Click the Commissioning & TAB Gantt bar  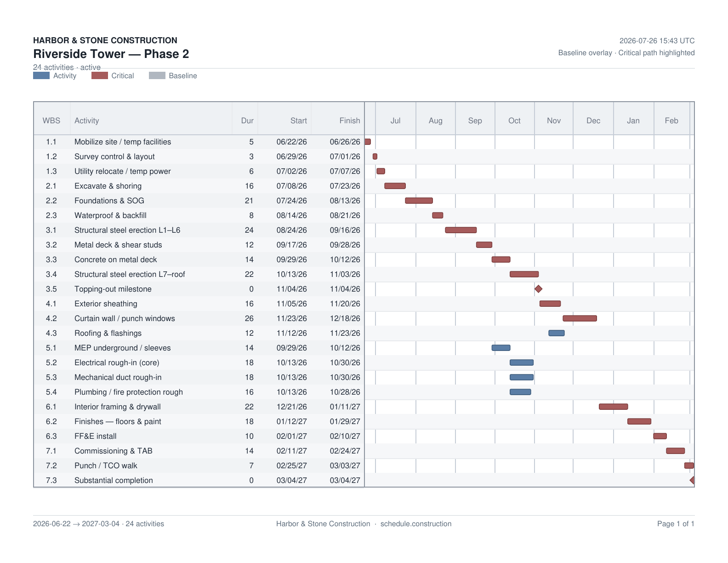tap(676, 451)
